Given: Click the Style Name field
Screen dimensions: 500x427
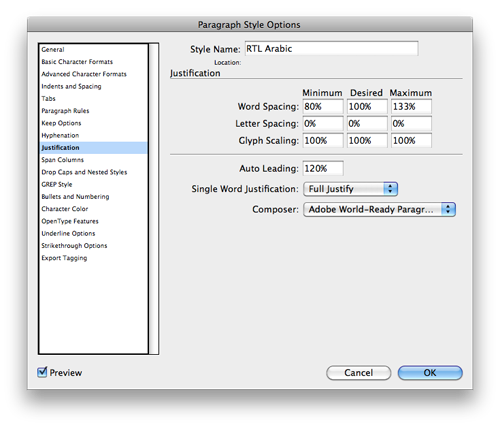Looking at the screenshot, I should click(x=331, y=49).
